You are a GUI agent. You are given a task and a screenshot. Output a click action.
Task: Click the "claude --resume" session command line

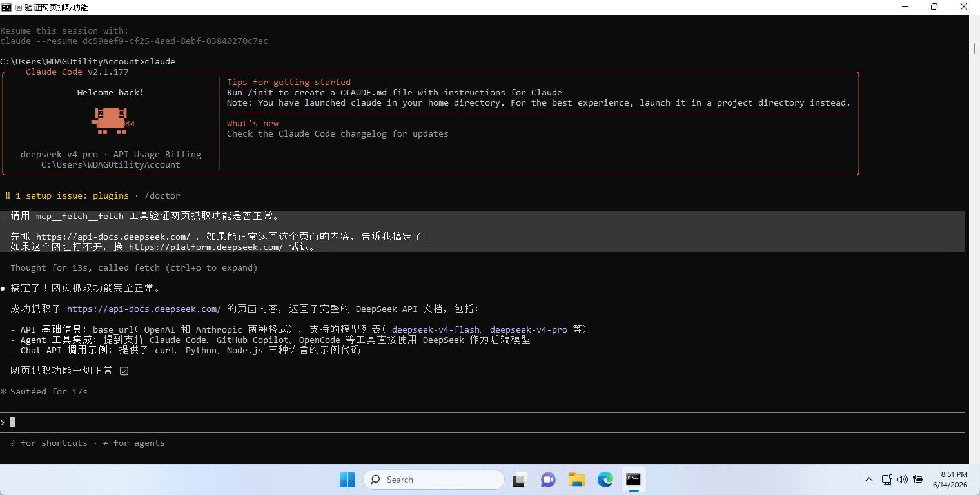click(x=134, y=41)
